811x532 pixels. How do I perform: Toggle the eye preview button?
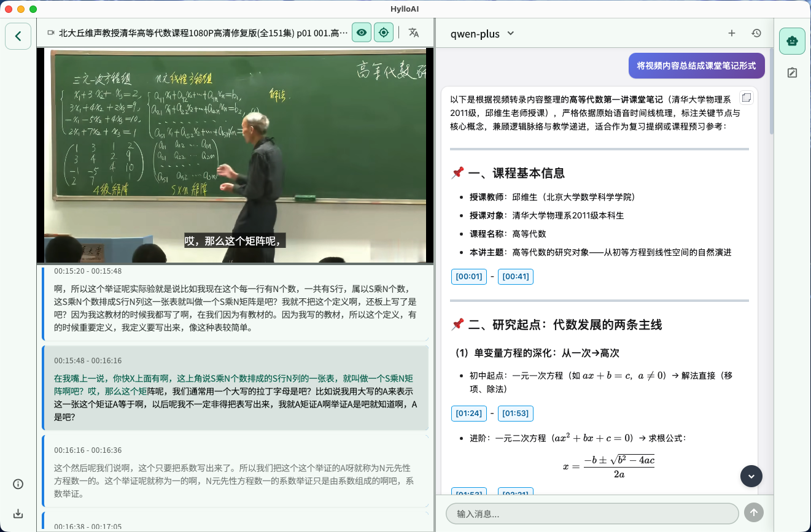tap(362, 33)
